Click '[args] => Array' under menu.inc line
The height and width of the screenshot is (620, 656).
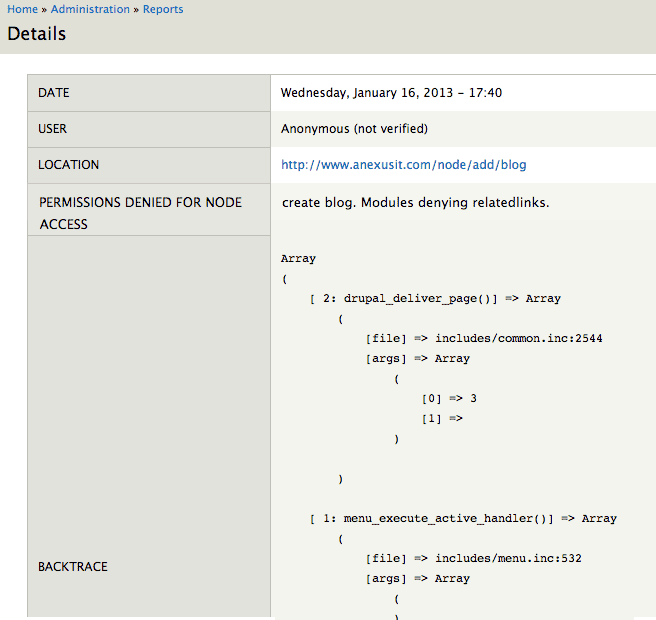(418, 579)
